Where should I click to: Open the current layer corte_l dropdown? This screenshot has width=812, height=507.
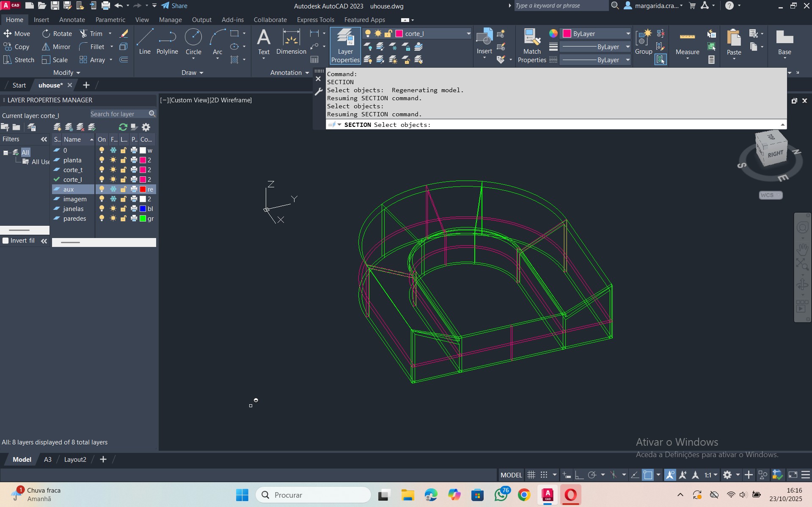tap(468, 34)
